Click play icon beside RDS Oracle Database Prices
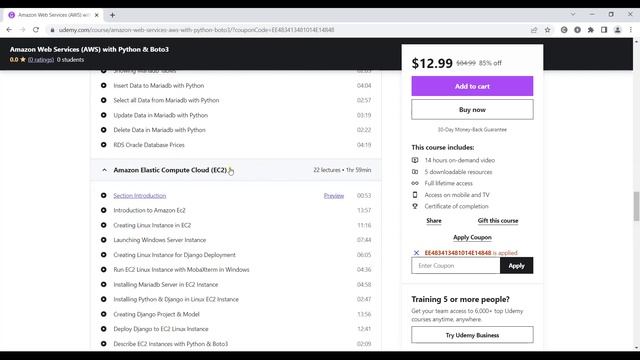Viewport: 640px width, 360px height. pyautogui.click(x=104, y=144)
